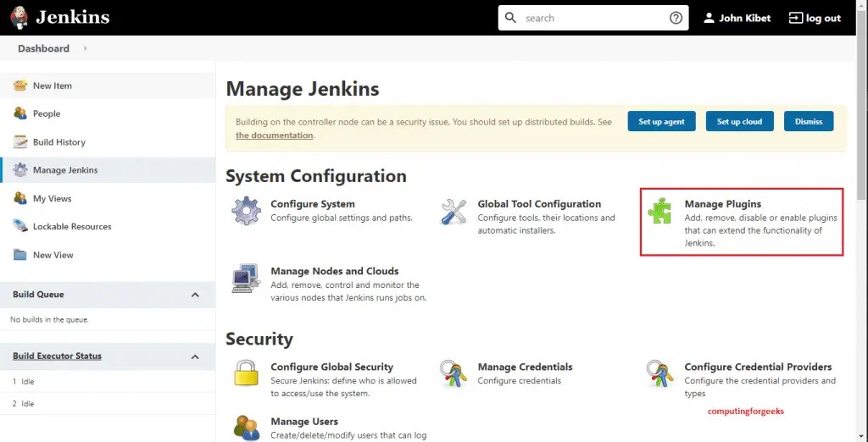Click the Set up agent button
Viewport: 868px width, 442px height.
(x=661, y=121)
